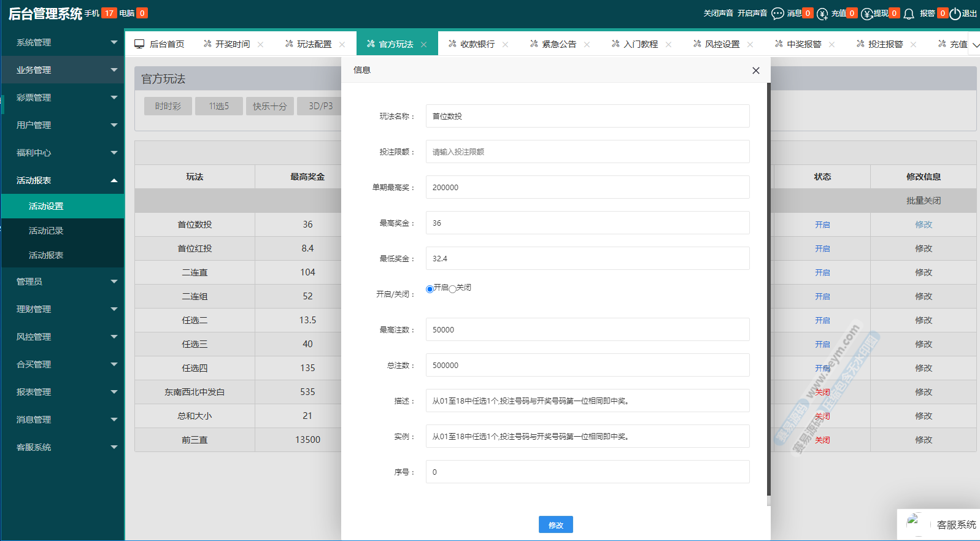Select the 开启 radio button
The height and width of the screenshot is (541, 980).
[430, 289]
